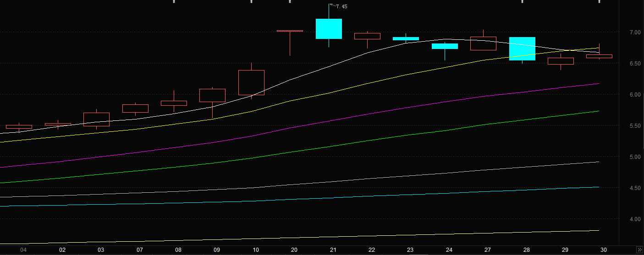Select the red hollow candle on day 09
The width and height of the screenshot is (644, 255).
tap(212, 95)
